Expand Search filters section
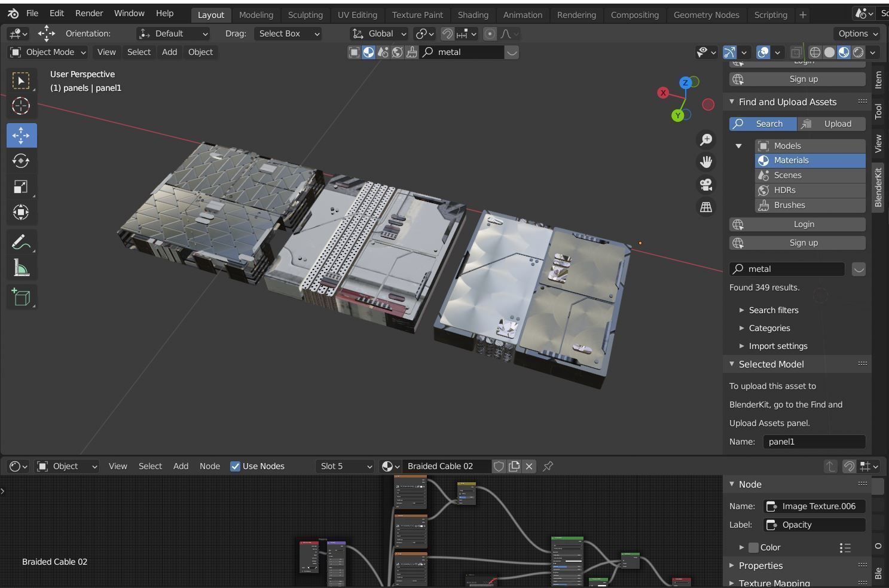Screen dimensions: 889x588 774,310
